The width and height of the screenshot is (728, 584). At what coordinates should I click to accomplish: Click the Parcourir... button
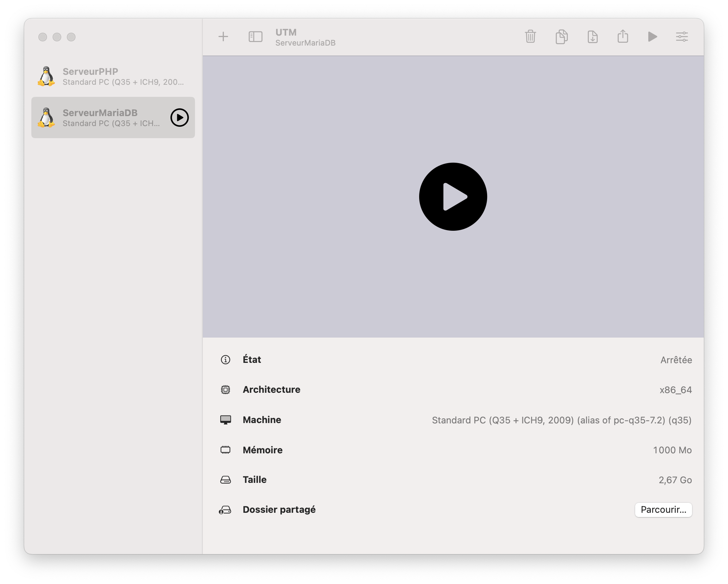(x=663, y=510)
